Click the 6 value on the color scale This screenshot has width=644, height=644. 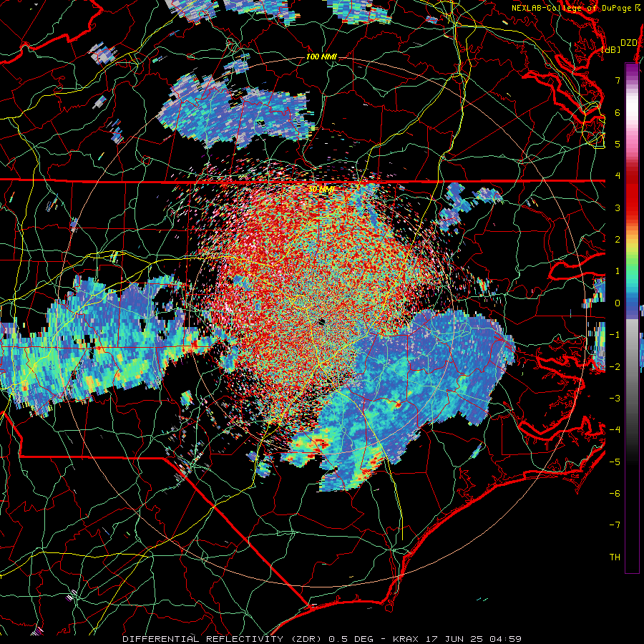[x=618, y=112]
